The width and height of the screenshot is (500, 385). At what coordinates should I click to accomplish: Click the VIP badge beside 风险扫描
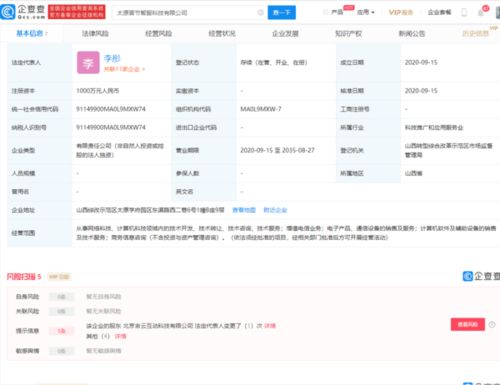pyautogui.click(x=59, y=277)
